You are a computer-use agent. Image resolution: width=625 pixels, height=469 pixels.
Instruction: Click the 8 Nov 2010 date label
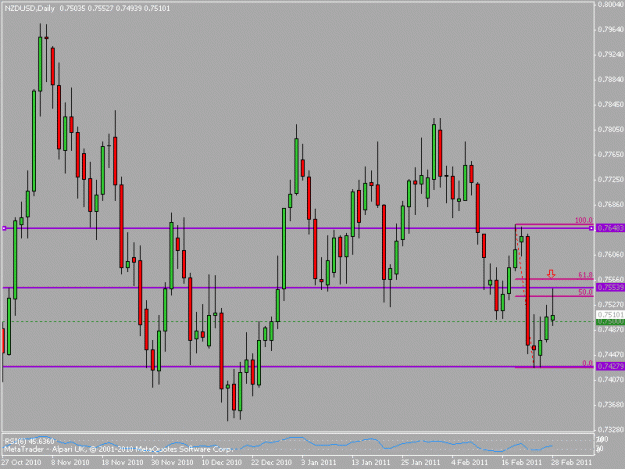pyautogui.click(x=70, y=463)
